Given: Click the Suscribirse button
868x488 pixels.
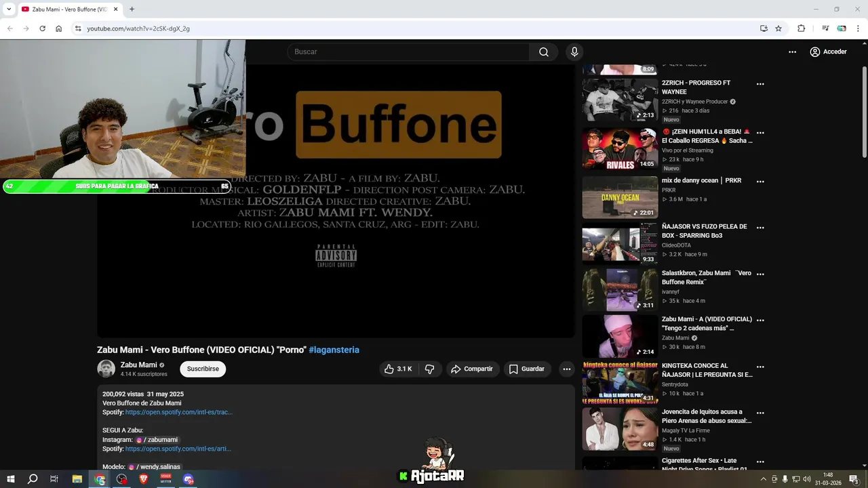Looking at the screenshot, I should point(203,369).
